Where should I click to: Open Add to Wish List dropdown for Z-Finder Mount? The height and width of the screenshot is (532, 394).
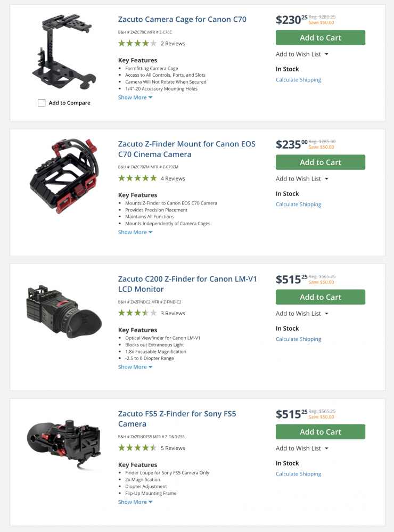[302, 179]
